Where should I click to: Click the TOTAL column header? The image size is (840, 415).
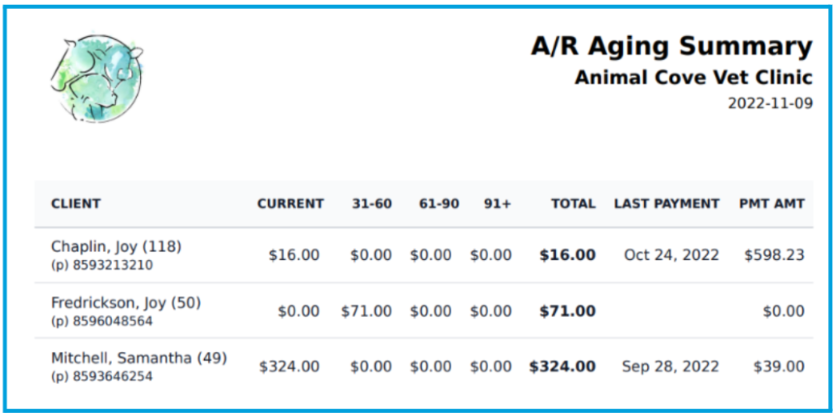[x=575, y=204]
